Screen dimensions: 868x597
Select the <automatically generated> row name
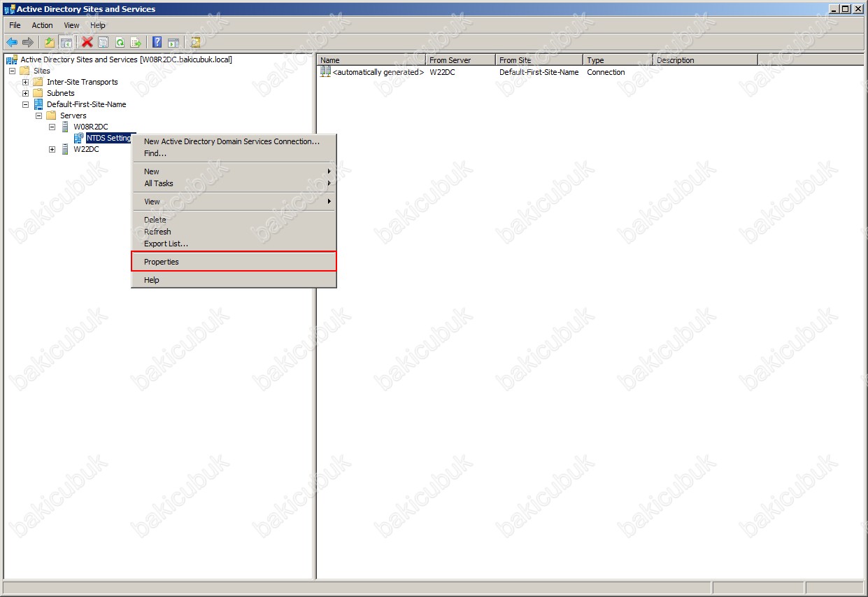pos(378,72)
